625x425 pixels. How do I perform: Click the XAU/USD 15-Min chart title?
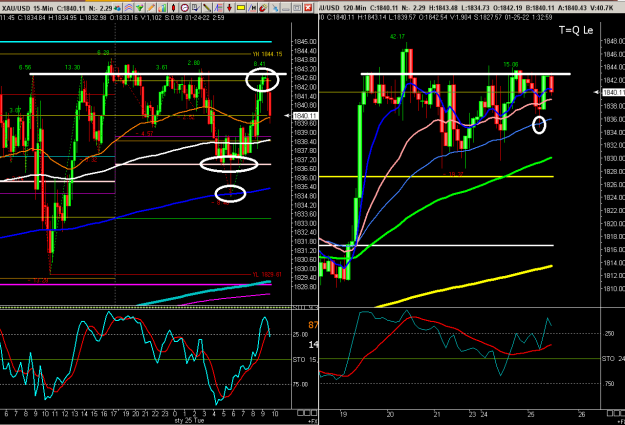pyautogui.click(x=28, y=8)
